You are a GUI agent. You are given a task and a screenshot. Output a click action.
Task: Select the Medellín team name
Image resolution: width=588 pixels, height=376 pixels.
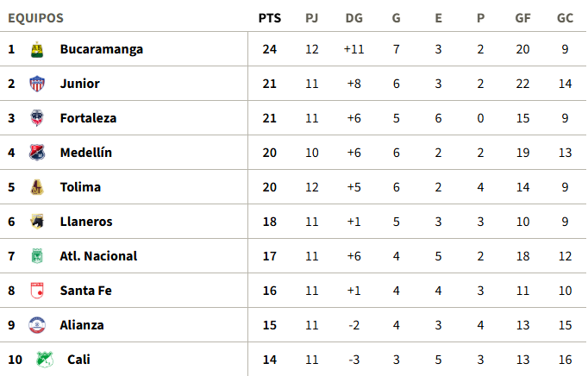[x=85, y=153]
